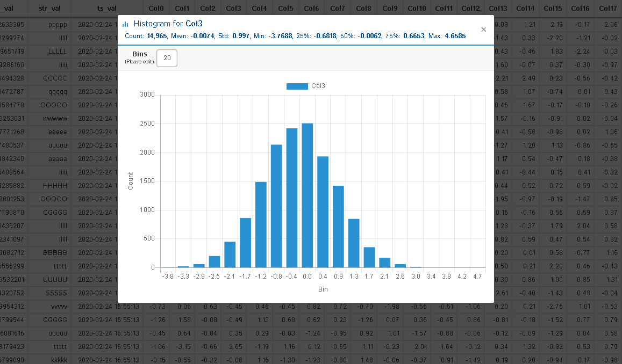Viewport: 622px width, 364px height.
Task: Click the Col9 column header
Action: point(390,8)
